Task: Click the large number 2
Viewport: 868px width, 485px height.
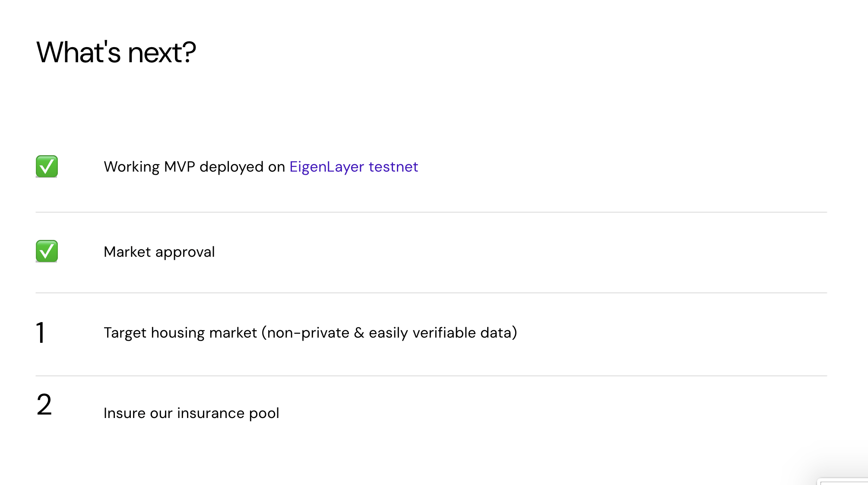Action: click(44, 405)
